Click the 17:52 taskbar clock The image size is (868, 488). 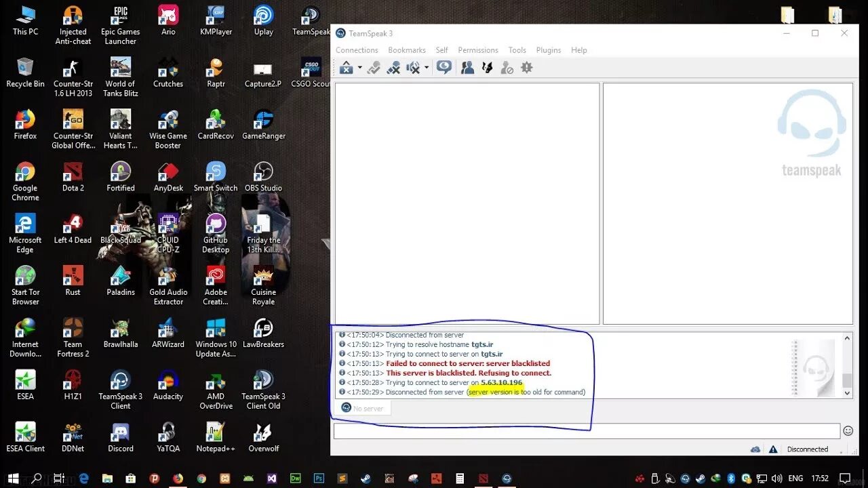click(820, 479)
